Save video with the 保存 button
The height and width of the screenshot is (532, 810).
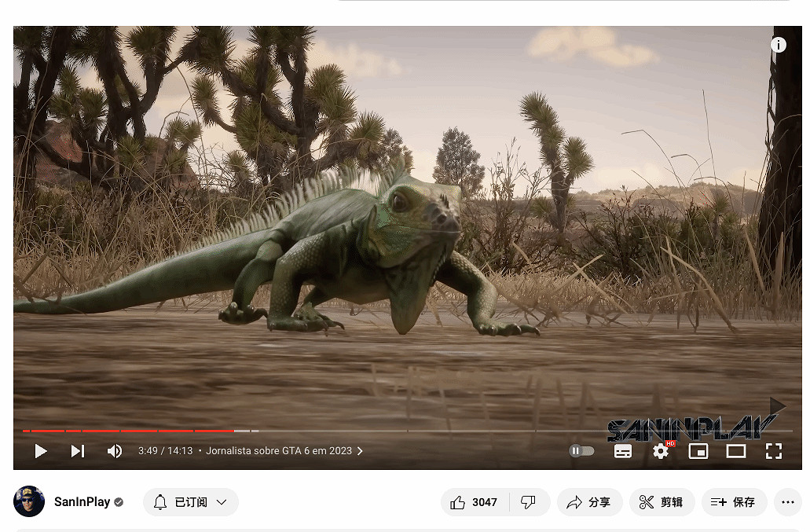point(734,502)
